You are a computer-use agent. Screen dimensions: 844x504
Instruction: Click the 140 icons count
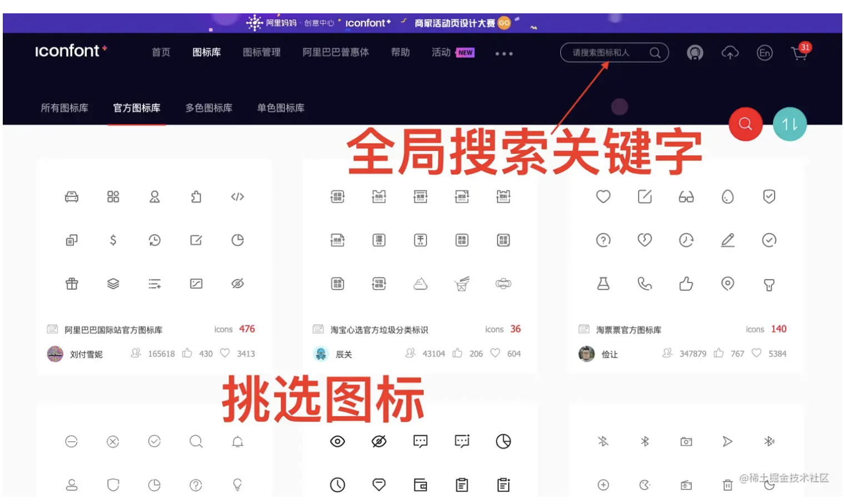pyautogui.click(x=778, y=329)
